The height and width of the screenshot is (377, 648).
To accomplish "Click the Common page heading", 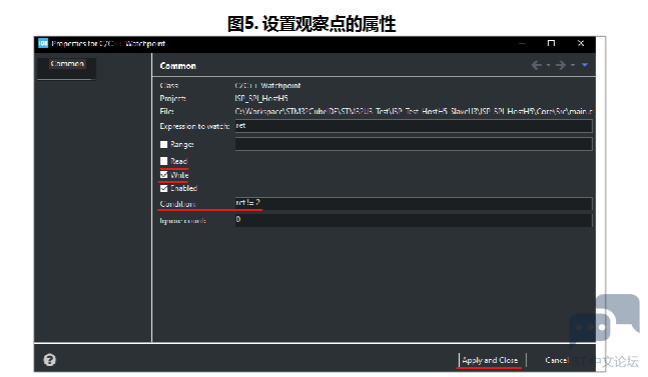I will [x=178, y=66].
